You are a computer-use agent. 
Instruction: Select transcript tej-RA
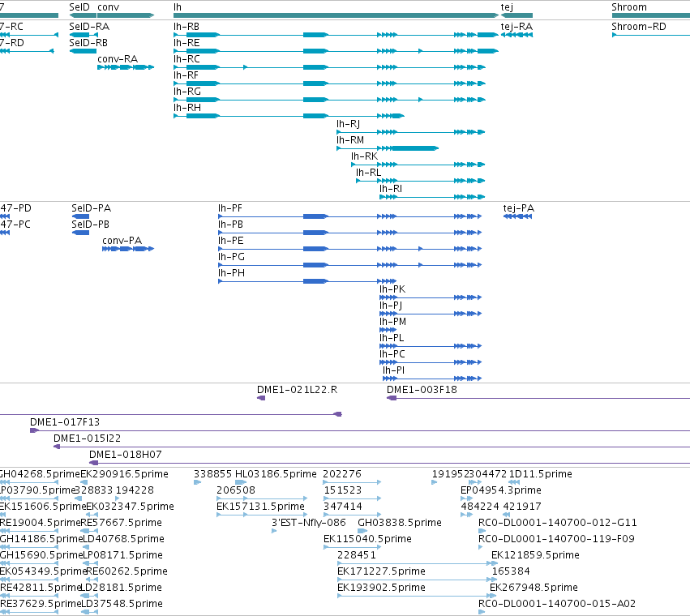(516, 35)
